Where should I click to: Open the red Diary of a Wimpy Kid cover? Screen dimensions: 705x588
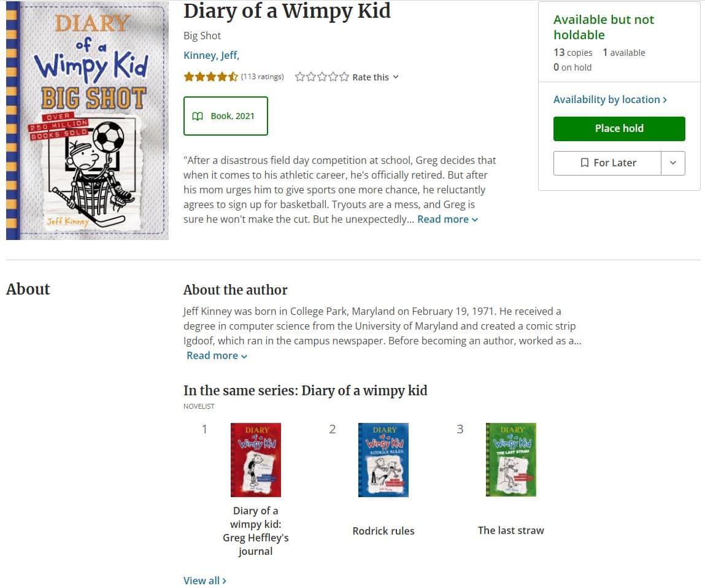256,460
